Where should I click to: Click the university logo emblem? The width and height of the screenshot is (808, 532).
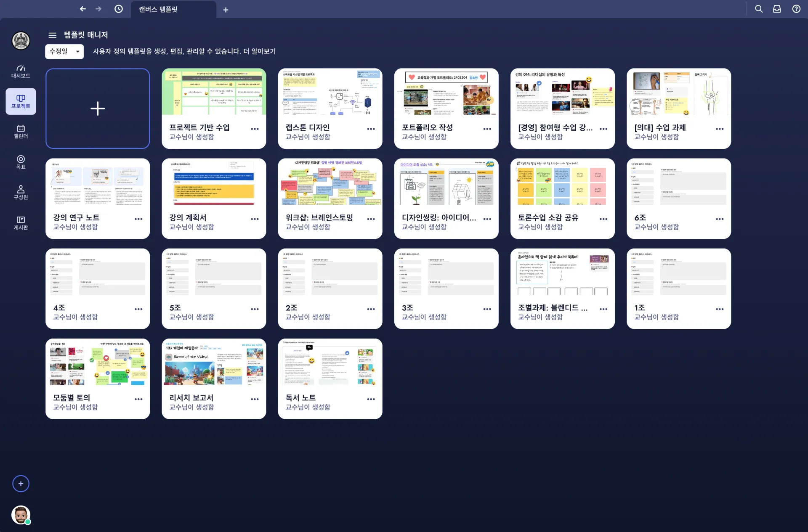[21, 41]
